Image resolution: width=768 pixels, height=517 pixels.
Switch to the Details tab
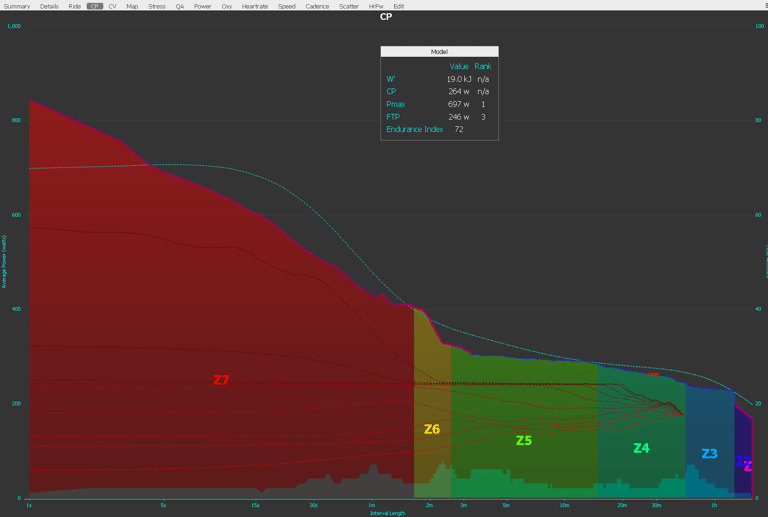click(x=49, y=6)
